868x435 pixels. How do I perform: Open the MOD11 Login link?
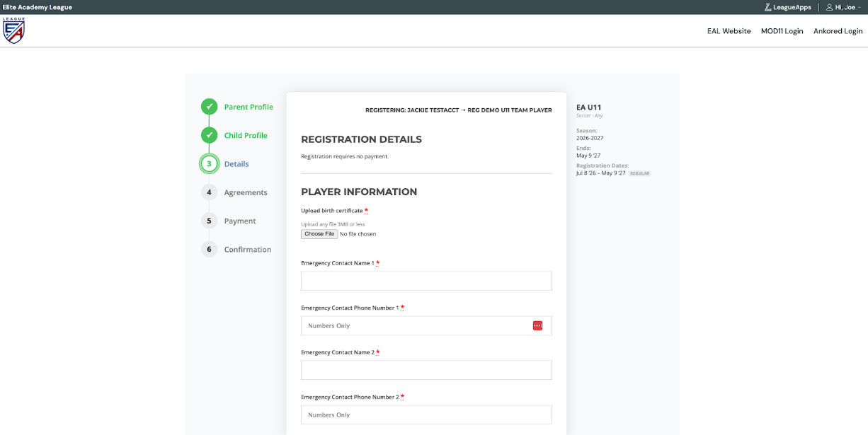(x=782, y=31)
